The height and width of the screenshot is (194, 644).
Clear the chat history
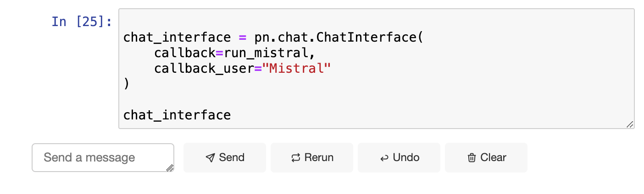point(486,158)
